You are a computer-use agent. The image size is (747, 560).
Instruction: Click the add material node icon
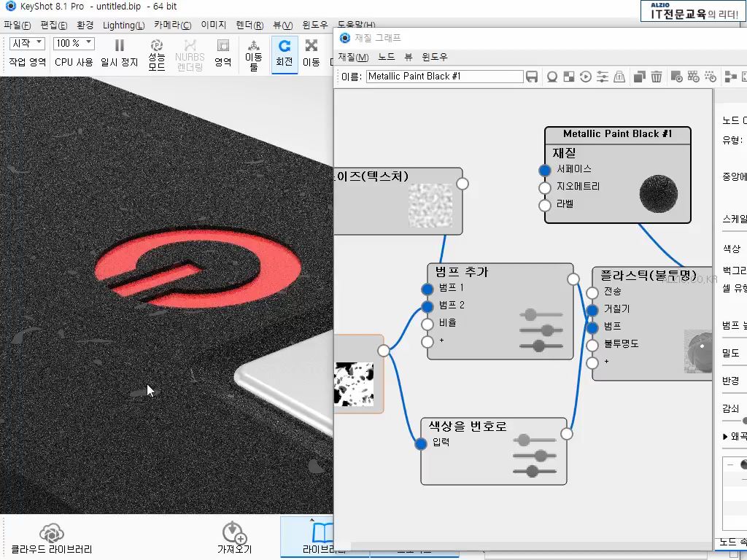(676, 77)
